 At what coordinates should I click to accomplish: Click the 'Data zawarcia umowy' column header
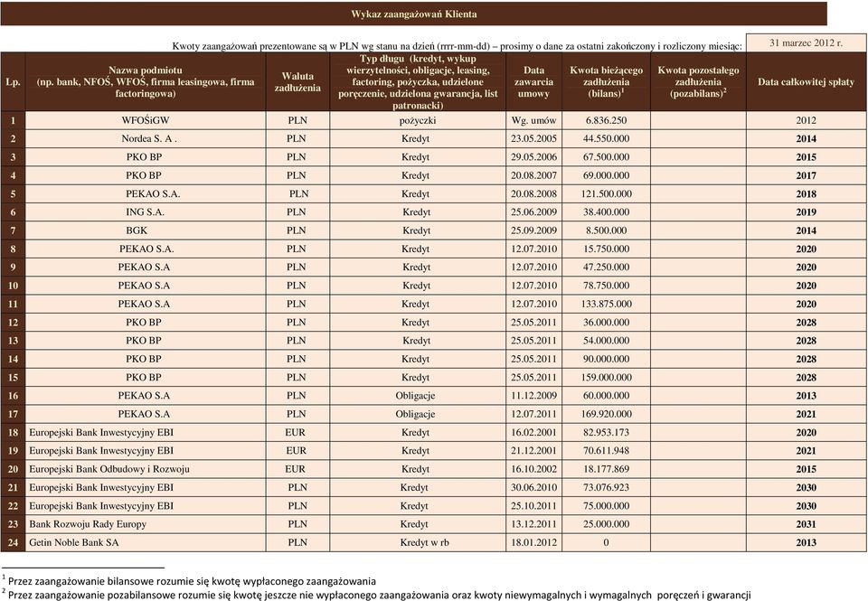pos(533,82)
